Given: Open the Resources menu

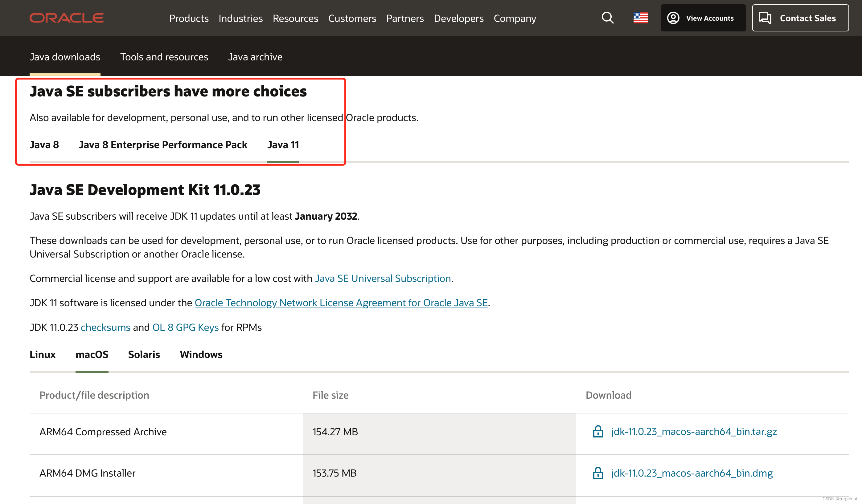Looking at the screenshot, I should click(x=295, y=18).
